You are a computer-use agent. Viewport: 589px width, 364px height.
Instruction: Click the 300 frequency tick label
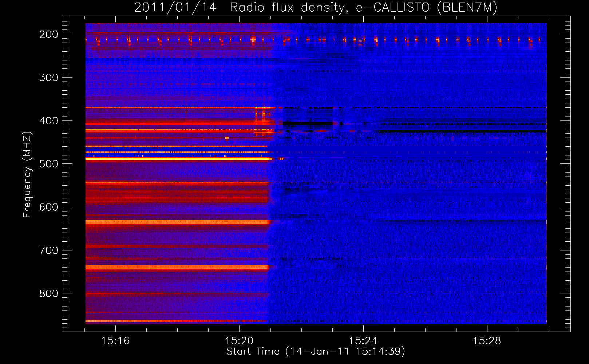click(49, 78)
